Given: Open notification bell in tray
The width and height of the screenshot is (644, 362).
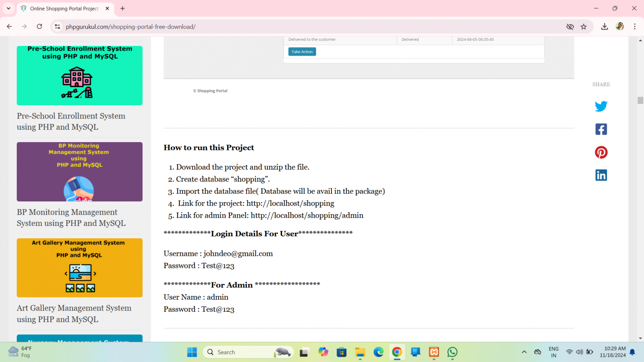Looking at the screenshot, I should 632,352.
